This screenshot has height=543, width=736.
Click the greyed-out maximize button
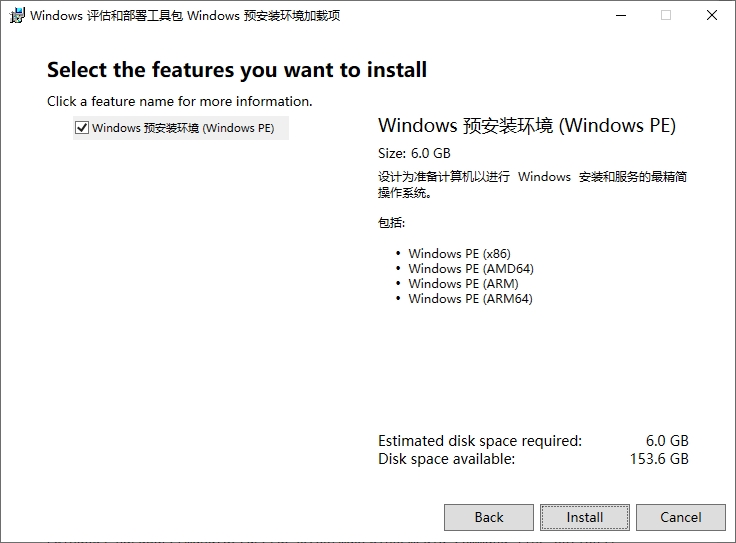(666, 15)
